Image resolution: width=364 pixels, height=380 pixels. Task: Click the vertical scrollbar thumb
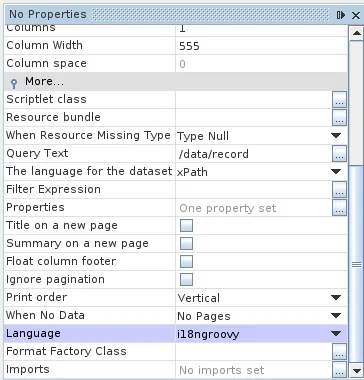(x=357, y=264)
